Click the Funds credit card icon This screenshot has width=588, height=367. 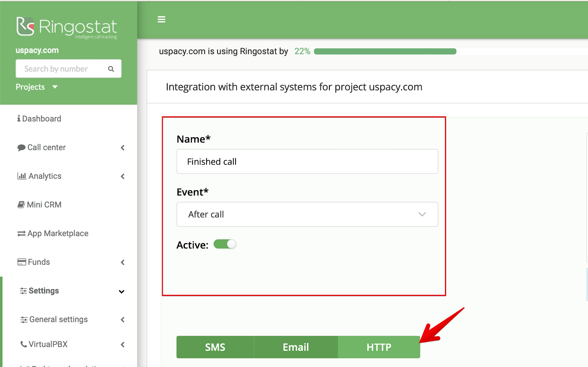pyautogui.click(x=22, y=262)
